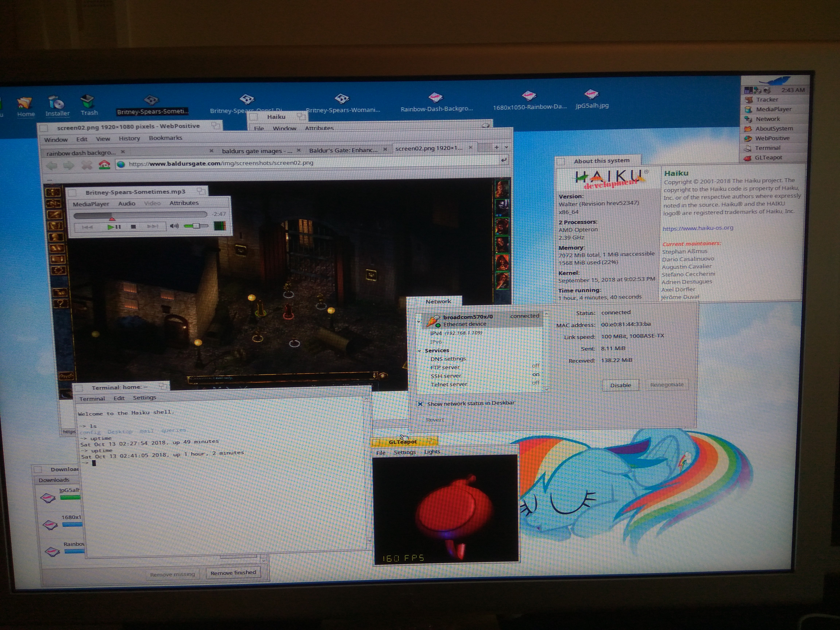The width and height of the screenshot is (840, 630).
Task: Select the JpG5alh.jpg desktop image icon
Action: point(591,99)
